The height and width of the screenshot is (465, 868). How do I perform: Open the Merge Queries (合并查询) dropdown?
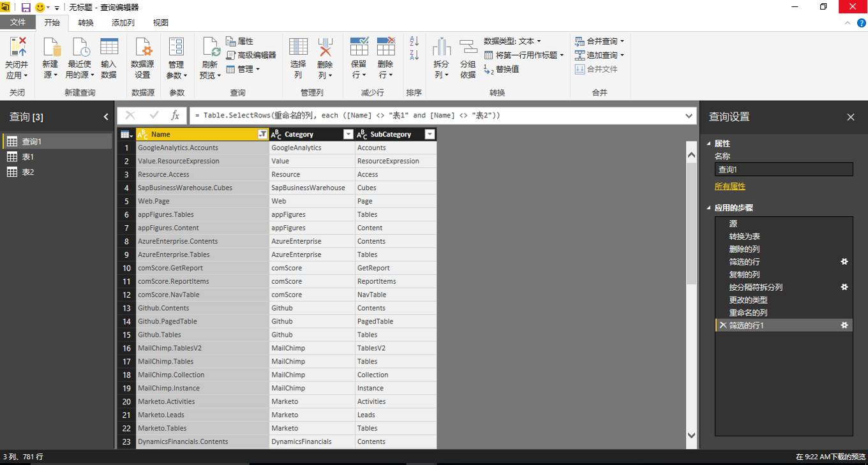pyautogui.click(x=599, y=41)
